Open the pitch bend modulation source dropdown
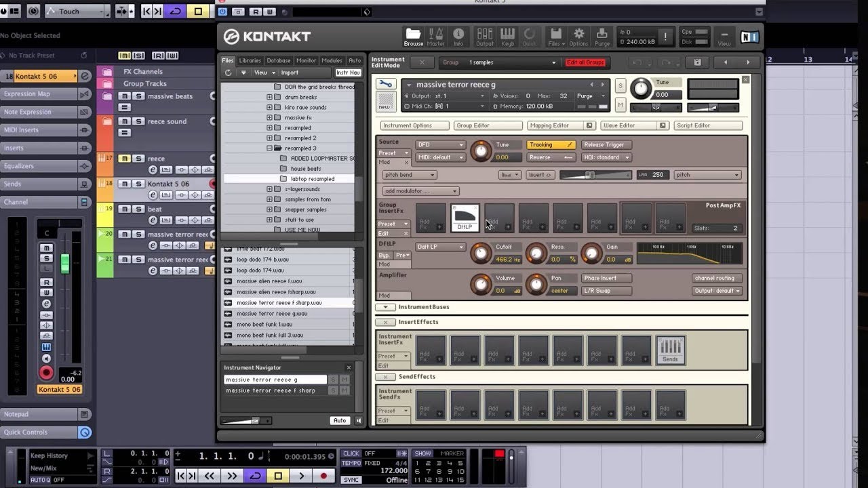The image size is (868, 488). click(x=409, y=175)
